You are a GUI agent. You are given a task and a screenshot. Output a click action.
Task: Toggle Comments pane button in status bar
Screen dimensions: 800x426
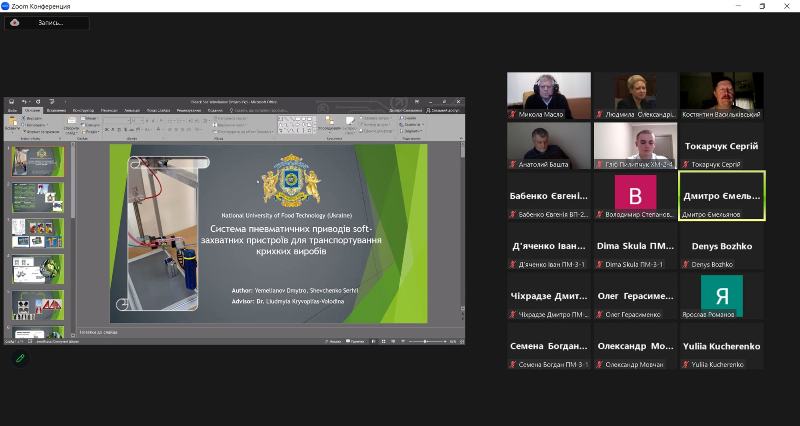(355, 341)
